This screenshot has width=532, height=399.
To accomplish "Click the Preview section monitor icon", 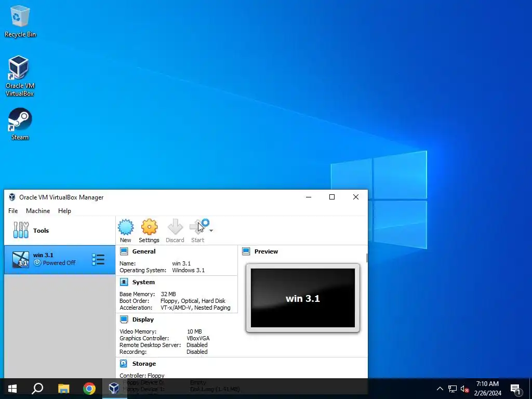I will point(246,251).
